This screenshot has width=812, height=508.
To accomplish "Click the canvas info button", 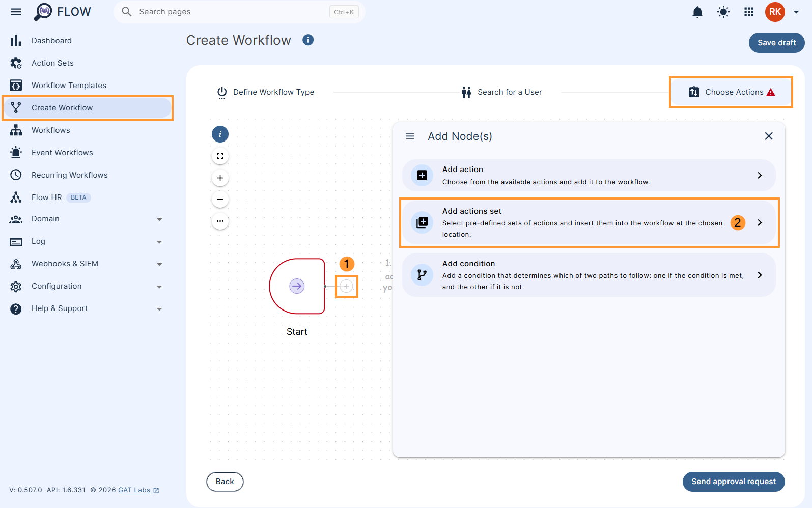I will point(220,134).
